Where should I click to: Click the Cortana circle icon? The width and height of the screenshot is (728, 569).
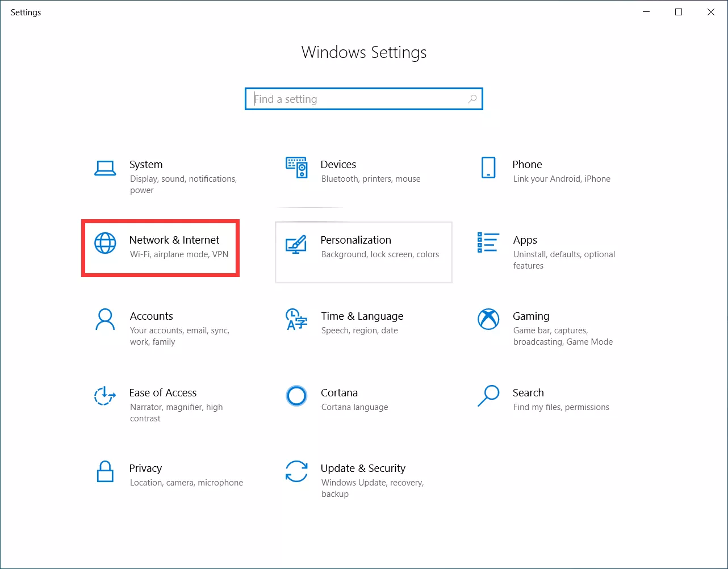coord(296,396)
